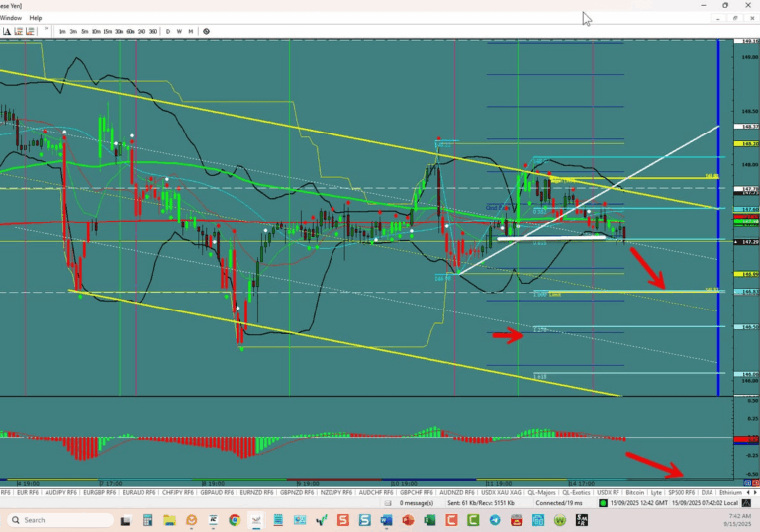Switch chart to 240 minute timeframe

[142, 31]
